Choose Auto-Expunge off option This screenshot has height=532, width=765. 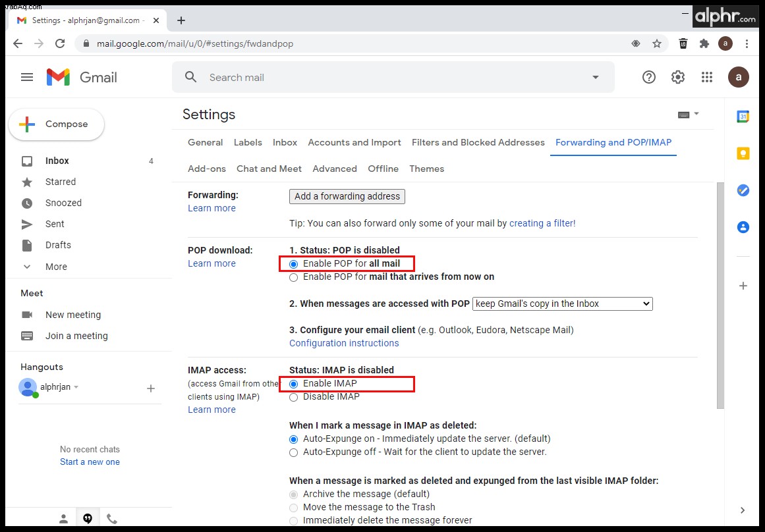[x=293, y=452]
